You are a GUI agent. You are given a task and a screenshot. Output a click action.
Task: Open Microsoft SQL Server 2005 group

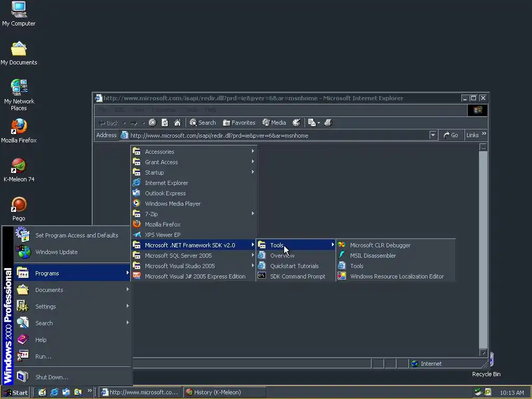point(194,256)
